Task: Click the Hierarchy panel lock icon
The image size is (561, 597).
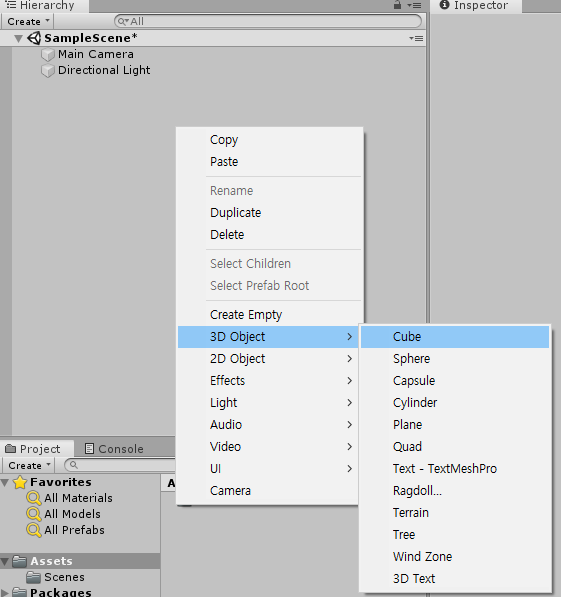Action: click(x=397, y=5)
